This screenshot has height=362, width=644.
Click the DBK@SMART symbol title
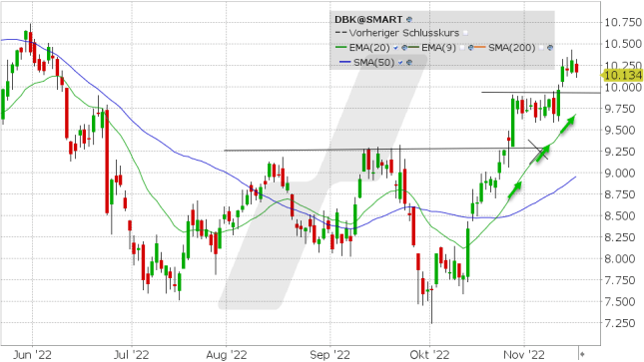click(368, 19)
